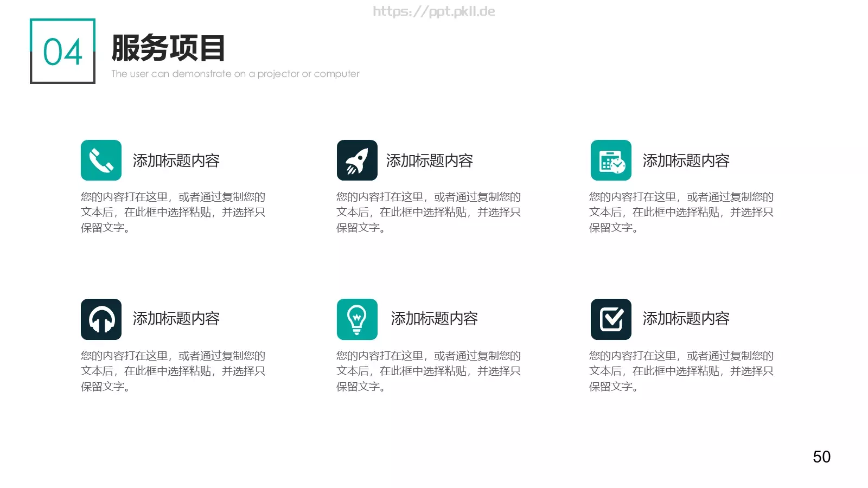868x488 pixels.
Task: Select the dark headphones icon
Action: 101,319
